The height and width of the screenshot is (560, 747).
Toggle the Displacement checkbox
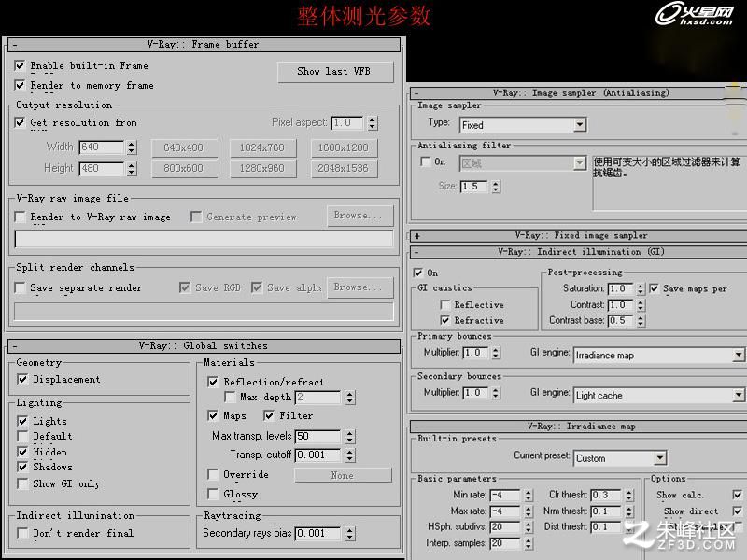coord(22,379)
